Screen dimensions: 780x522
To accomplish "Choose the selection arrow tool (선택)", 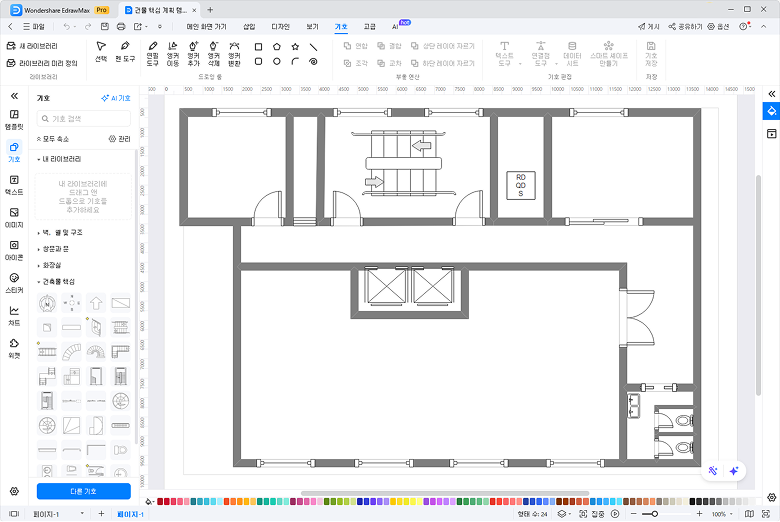I will (101, 52).
